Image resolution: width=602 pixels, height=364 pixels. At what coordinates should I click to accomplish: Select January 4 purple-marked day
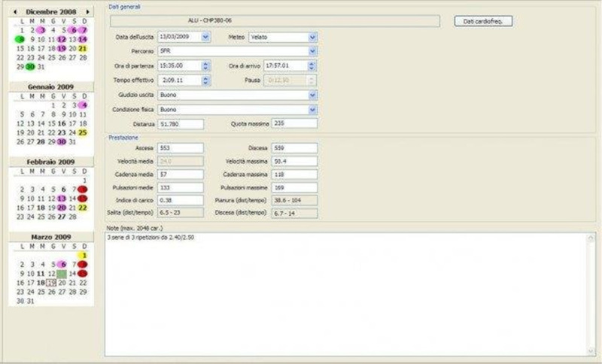click(x=83, y=105)
